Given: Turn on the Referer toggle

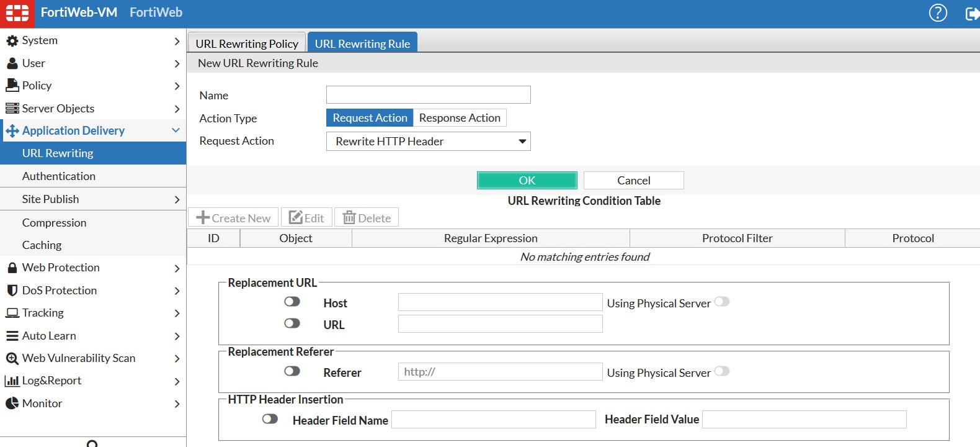Looking at the screenshot, I should pos(292,371).
